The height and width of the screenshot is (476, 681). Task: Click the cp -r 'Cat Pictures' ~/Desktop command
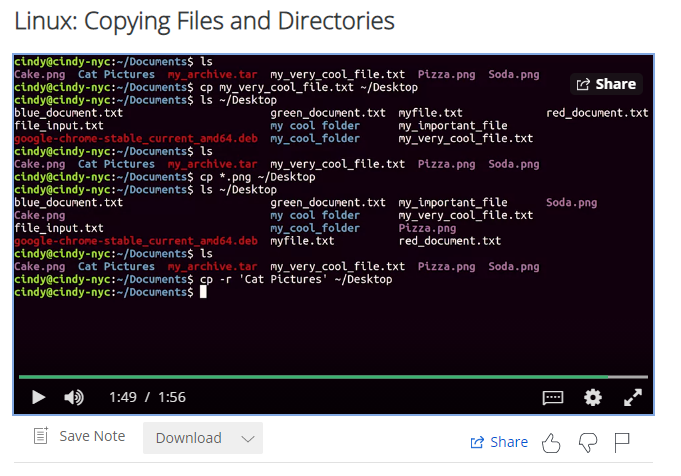pos(296,279)
